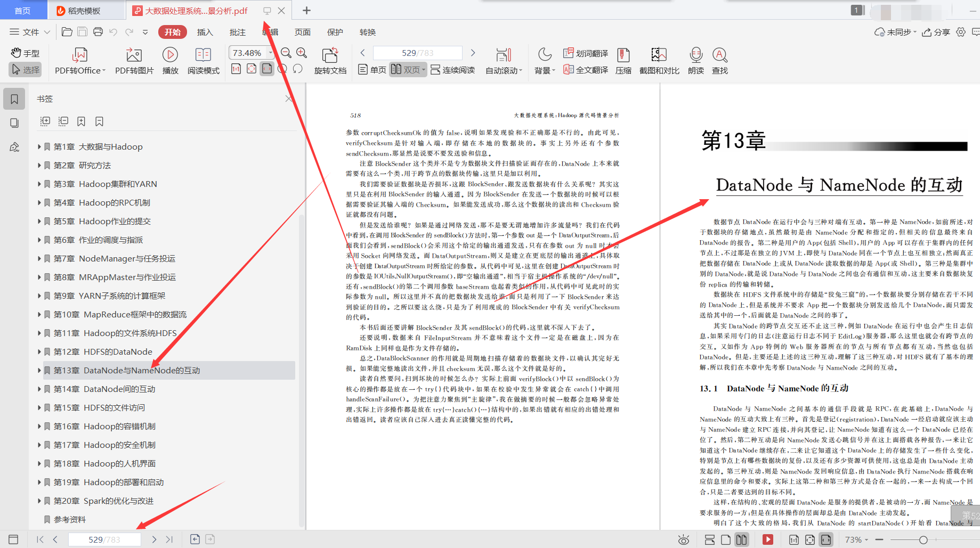Click the settings gear icon at top right

(961, 32)
